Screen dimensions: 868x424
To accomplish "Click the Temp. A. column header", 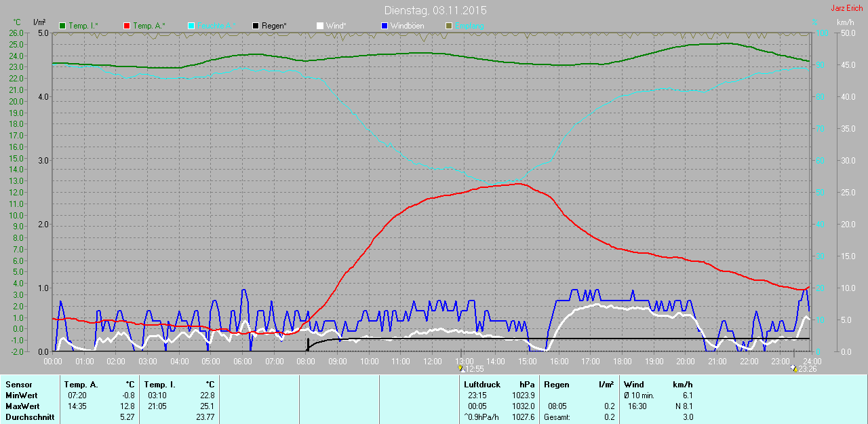I will tap(81, 385).
